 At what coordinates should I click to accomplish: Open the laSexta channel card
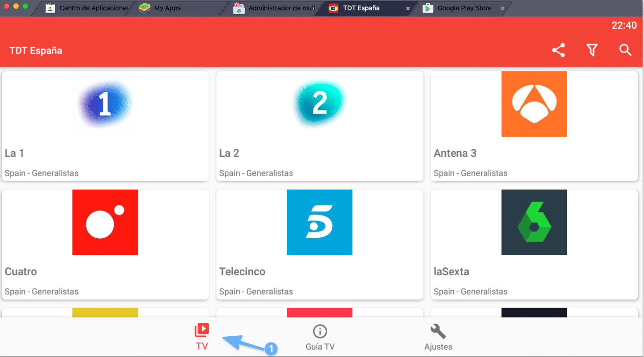[534, 244]
